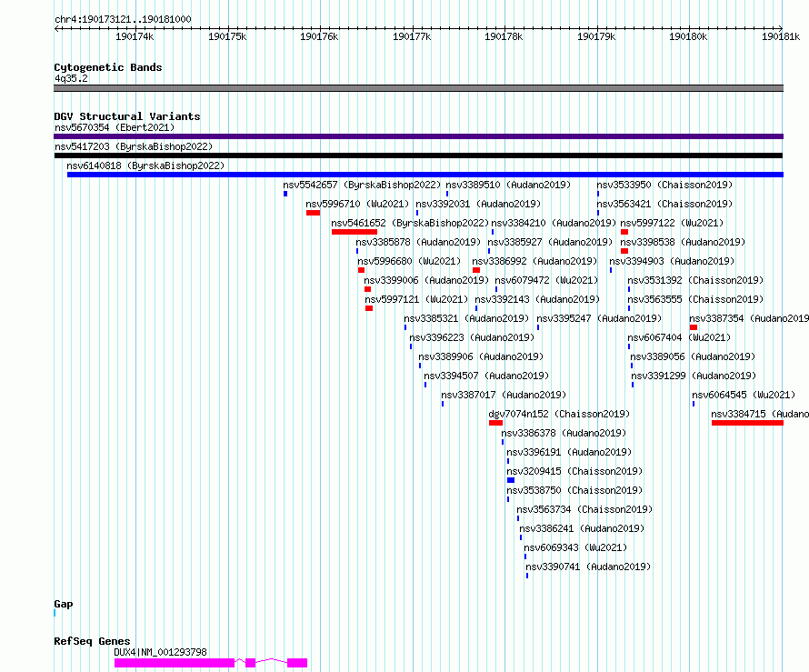Open the nsv3533950 (Chaisson2019) label
This screenshot has height=672, width=809.
pyautogui.click(x=664, y=185)
